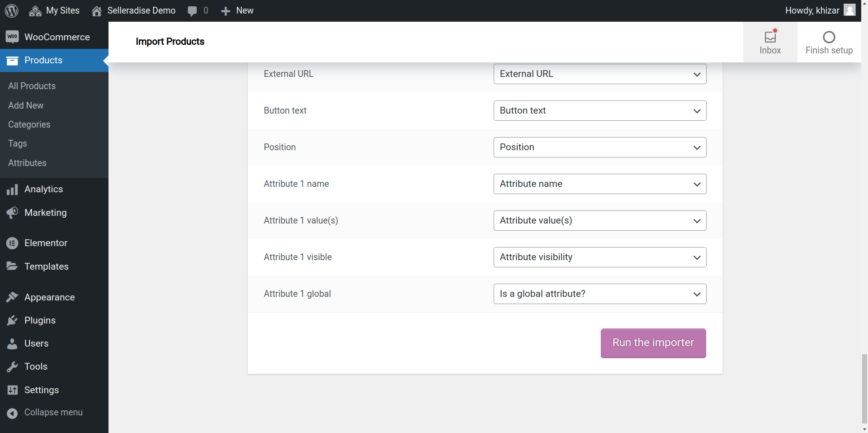Click the user avatar in admin bar
This screenshot has width=868, height=433.
point(849,10)
